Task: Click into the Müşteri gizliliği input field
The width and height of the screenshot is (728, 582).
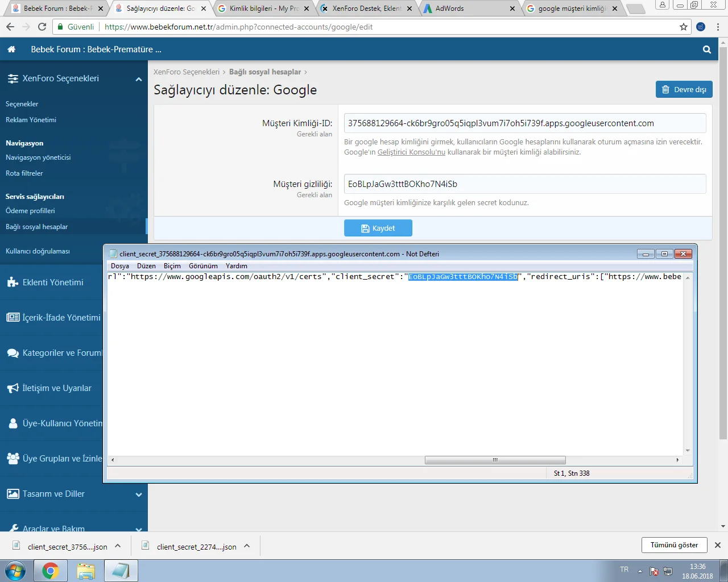Action: tap(524, 184)
